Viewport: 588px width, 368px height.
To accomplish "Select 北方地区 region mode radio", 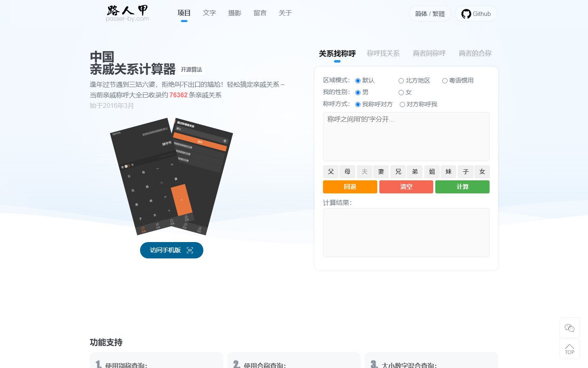I will click(x=401, y=81).
